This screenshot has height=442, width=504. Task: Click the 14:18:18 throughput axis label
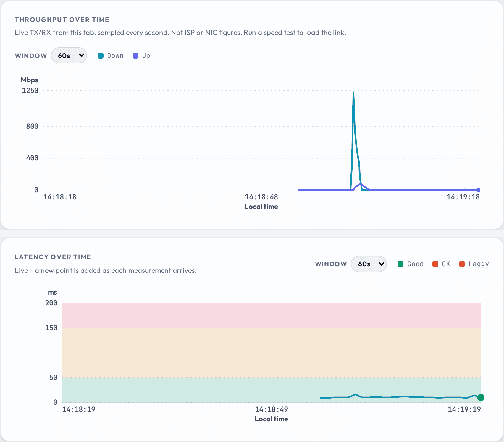pos(60,197)
